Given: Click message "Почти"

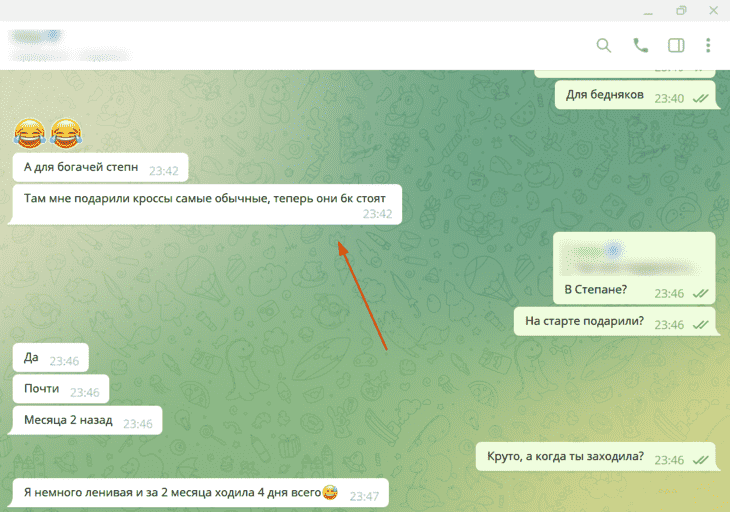Looking at the screenshot, I should 61,389.
